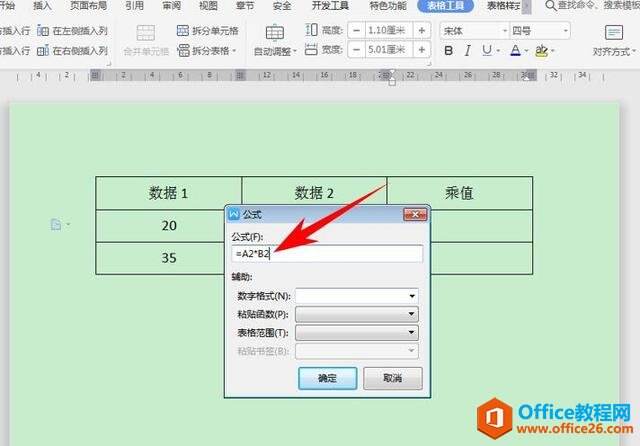Click the Split Table (拆分表格) icon

pyautogui.click(x=184, y=50)
